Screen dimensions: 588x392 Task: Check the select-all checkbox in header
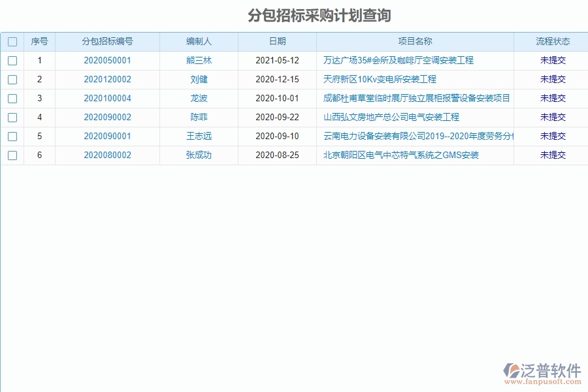click(x=12, y=41)
